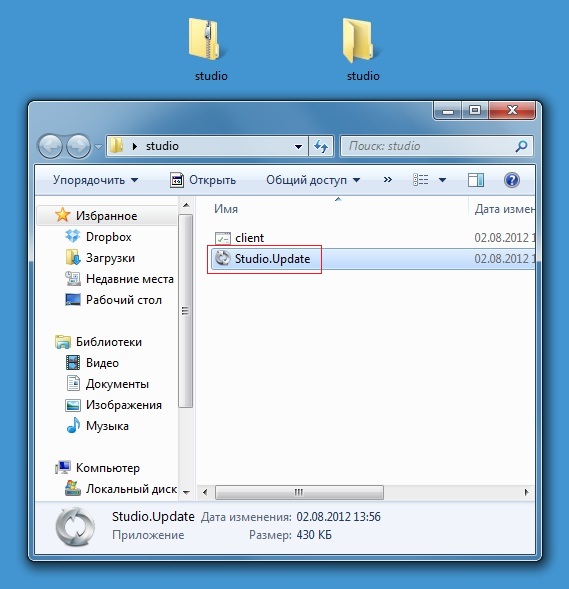Open Dropbox in Favorites
Image resolution: width=569 pixels, height=589 pixels.
tap(98, 237)
